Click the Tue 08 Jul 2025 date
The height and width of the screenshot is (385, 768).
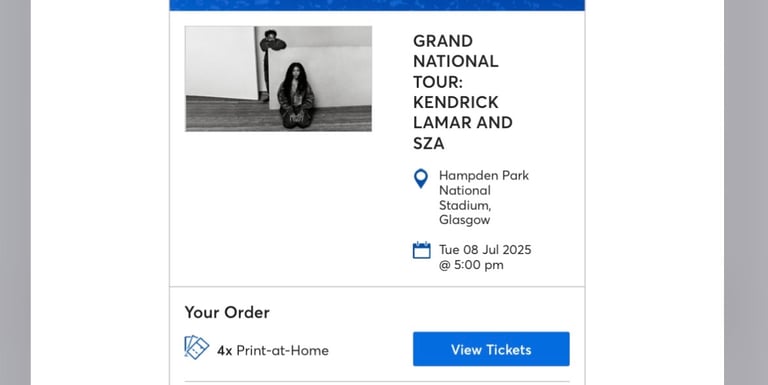[x=485, y=250]
